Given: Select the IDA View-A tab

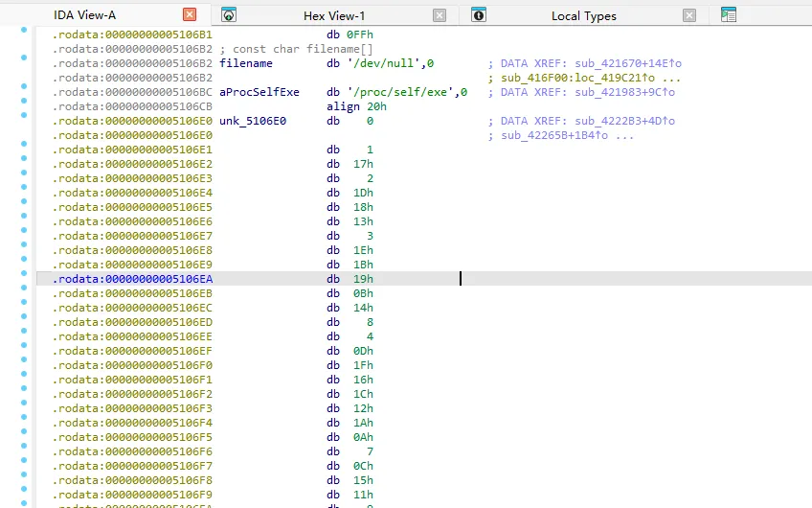Looking at the screenshot, I should tap(85, 15).
